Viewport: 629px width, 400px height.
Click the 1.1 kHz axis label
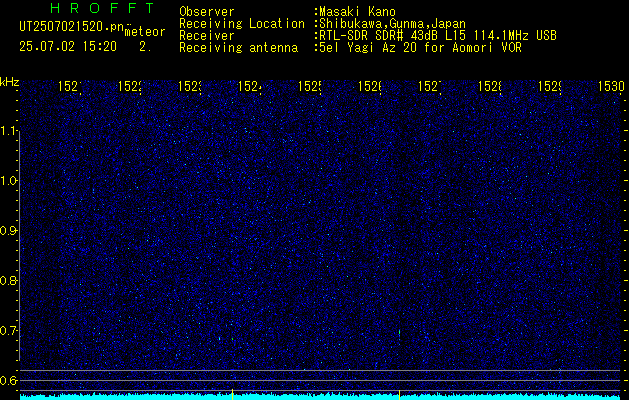click(9, 131)
